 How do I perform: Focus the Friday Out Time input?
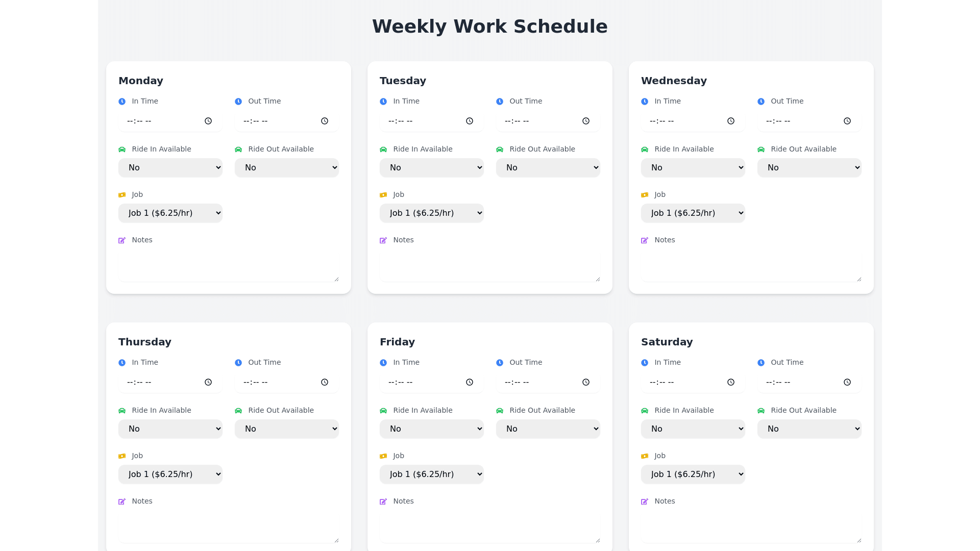pyautogui.click(x=541, y=382)
